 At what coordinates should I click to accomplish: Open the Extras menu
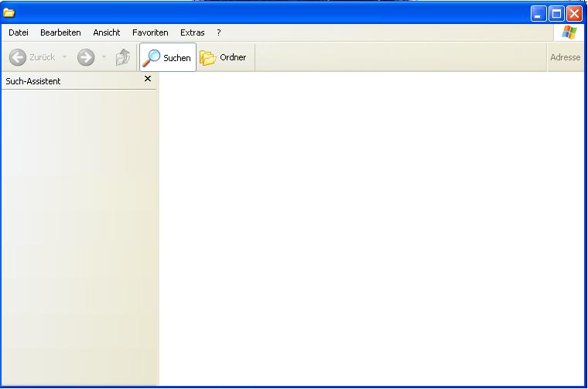tap(193, 32)
